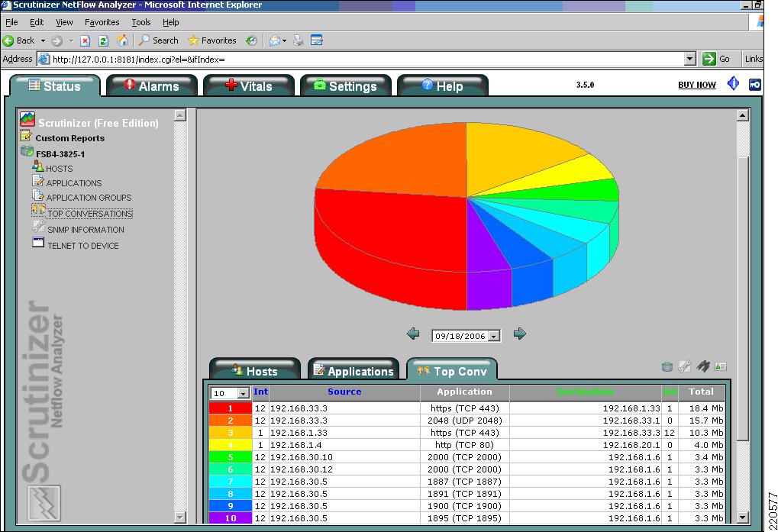This screenshot has height=532, width=778.
Task: Click the green color swatch for rank 5
Action: (x=231, y=457)
